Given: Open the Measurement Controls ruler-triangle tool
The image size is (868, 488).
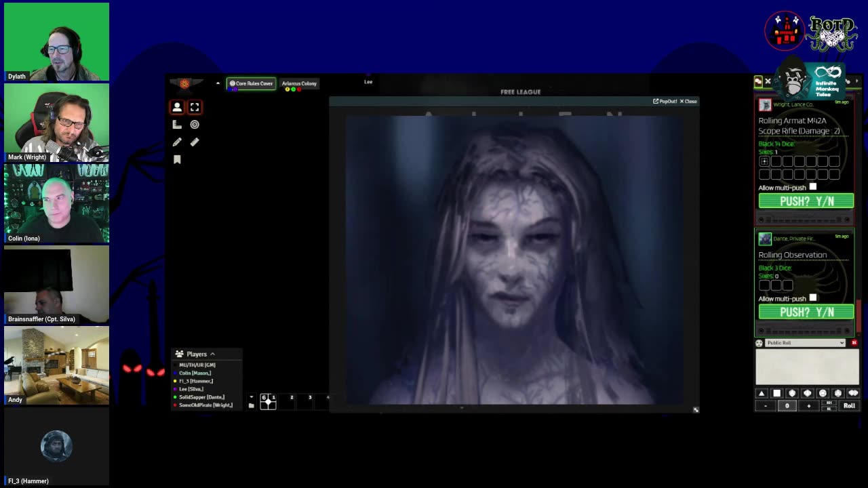Looking at the screenshot, I should tap(177, 125).
